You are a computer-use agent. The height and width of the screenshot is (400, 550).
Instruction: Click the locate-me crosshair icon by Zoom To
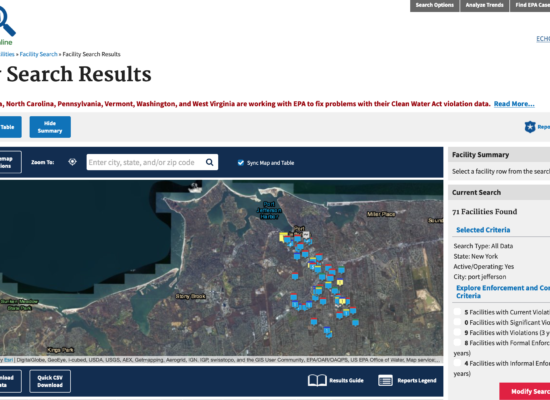click(72, 162)
